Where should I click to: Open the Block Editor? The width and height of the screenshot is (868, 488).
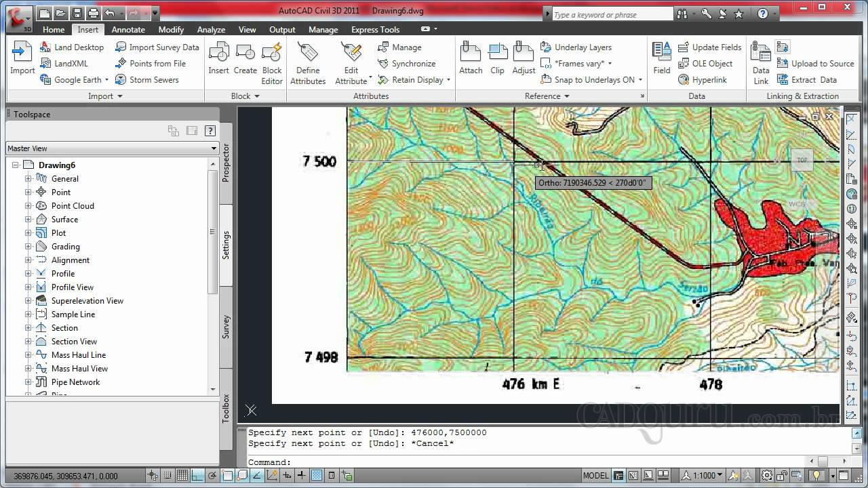[x=272, y=62]
